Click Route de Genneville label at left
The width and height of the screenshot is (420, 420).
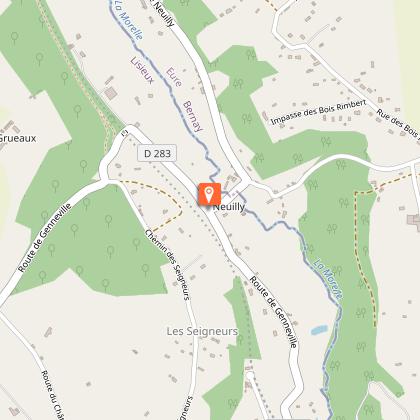[45, 238]
